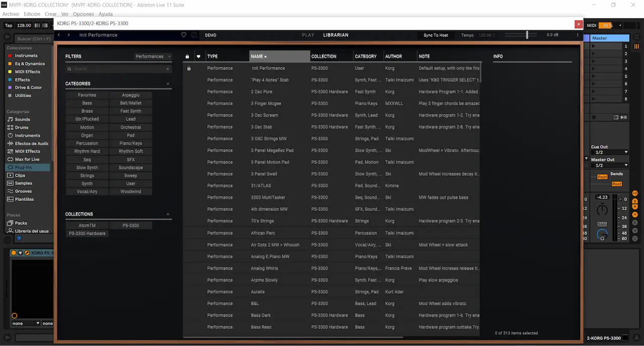Screen dimensions: 644x346
Task: Clear selected collections with the X
Action: tap(168, 214)
